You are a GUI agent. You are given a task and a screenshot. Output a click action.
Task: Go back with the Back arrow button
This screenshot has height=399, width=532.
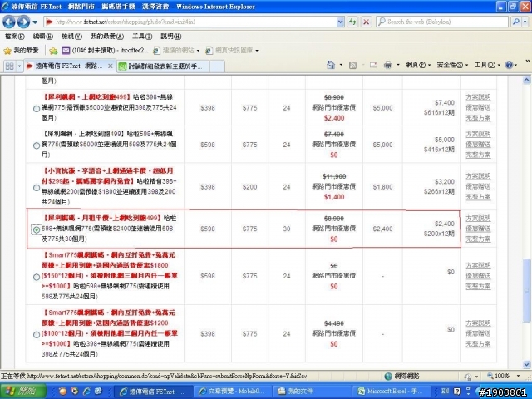pos(9,22)
